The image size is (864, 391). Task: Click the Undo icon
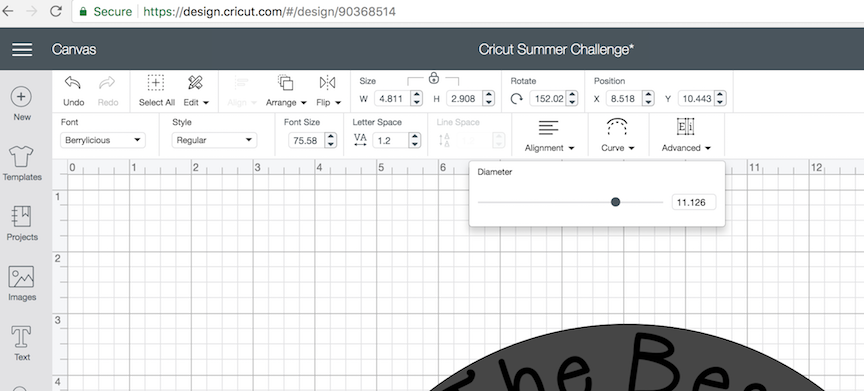tap(73, 83)
